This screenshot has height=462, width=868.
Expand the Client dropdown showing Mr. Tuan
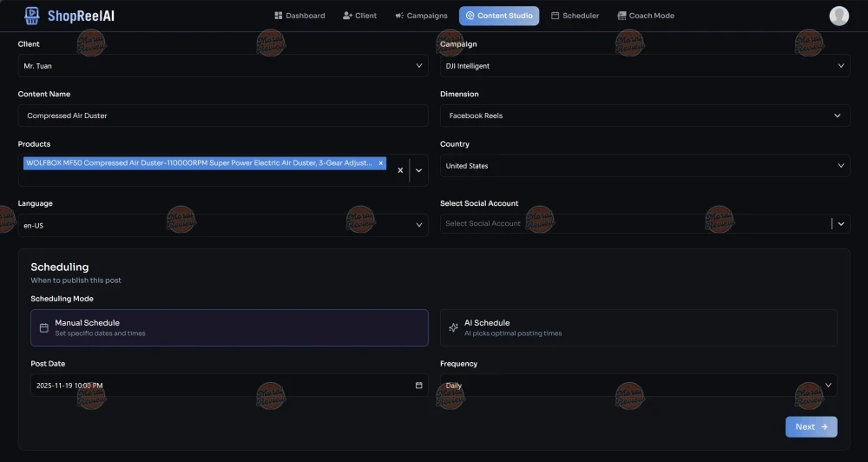(223, 65)
